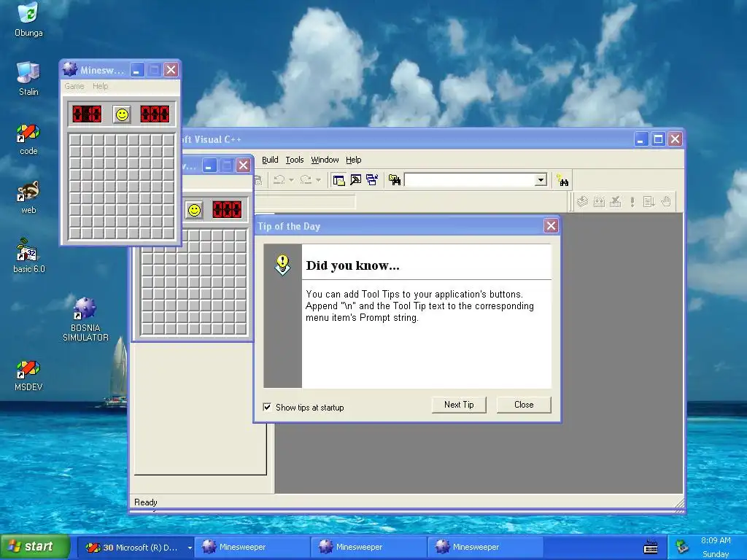The height and width of the screenshot is (560, 747).
Task: Click the keyboard icon in the system tray
Action: (x=651, y=547)
